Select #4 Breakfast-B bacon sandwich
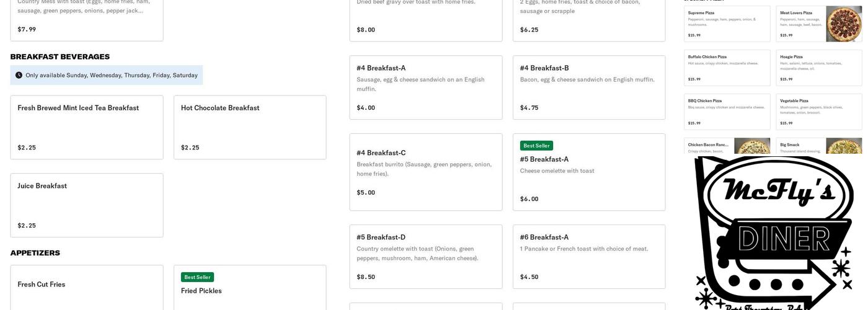Screen dimensions: 868x310 click(589, 87)
